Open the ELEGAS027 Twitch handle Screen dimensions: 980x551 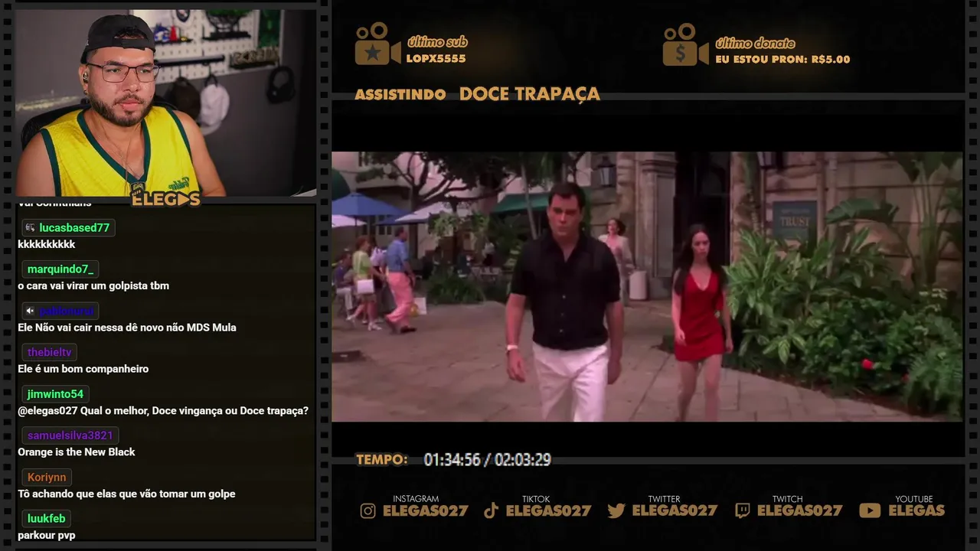pyautogui.click(x=799, y=510)
